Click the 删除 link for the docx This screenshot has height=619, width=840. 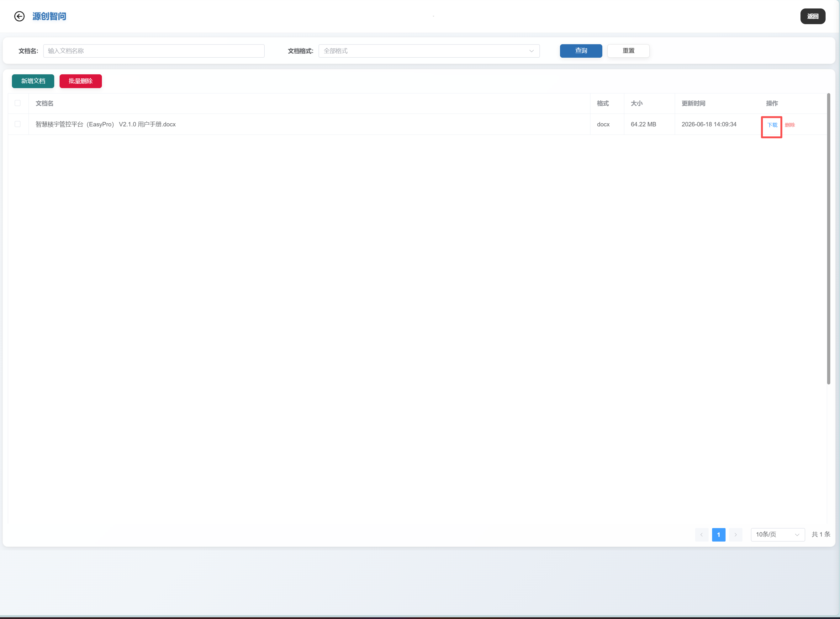790,125
